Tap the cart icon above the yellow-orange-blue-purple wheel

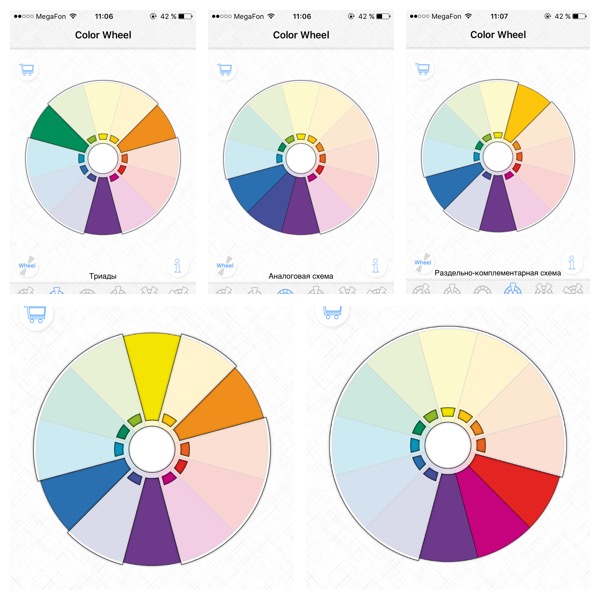pos(34,314)
